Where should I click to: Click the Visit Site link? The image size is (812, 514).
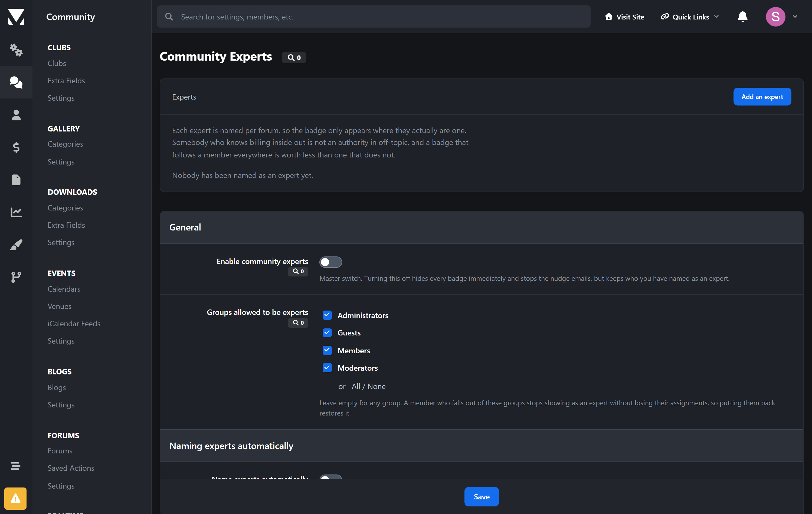[x=624, y=17]
